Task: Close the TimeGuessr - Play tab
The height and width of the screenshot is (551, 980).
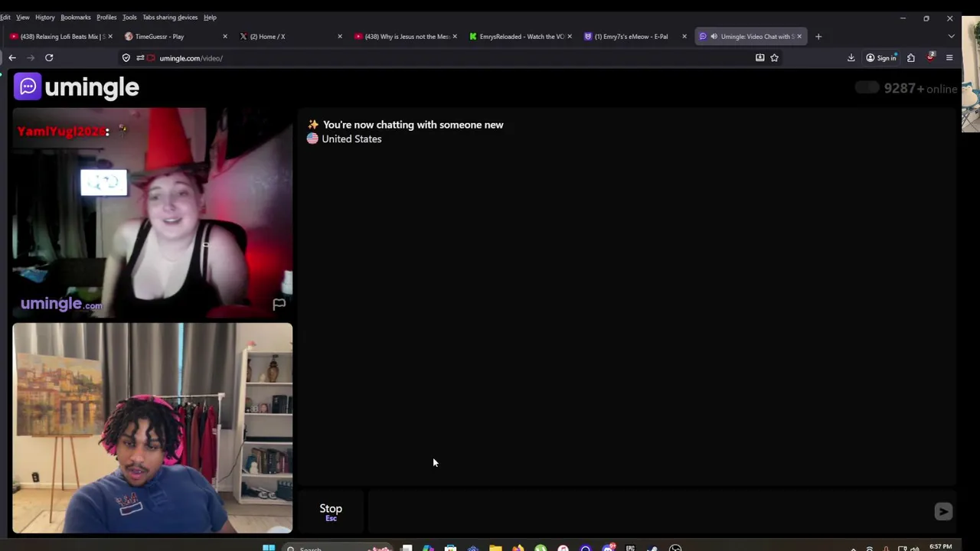Action: pyautogui.click(x=225, y=36)
